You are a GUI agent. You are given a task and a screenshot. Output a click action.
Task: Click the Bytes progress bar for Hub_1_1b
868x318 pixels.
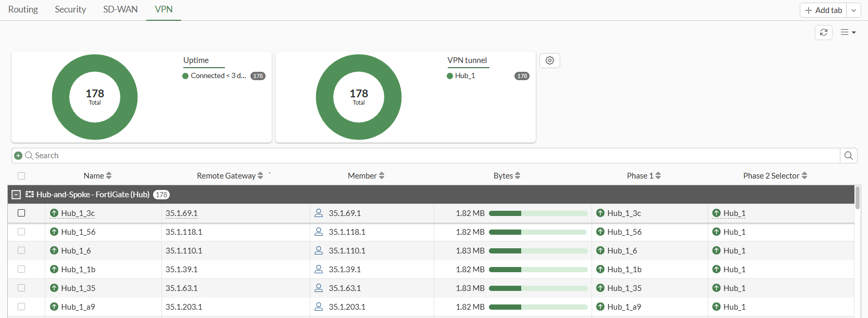tap(538, 270)
